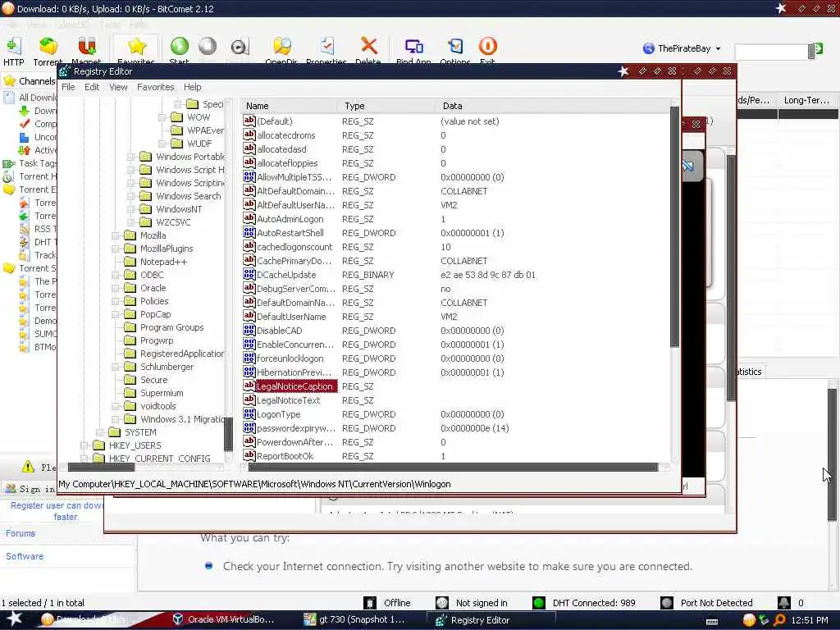
Task: Select the LogonType DWORD value
Action: click(x=279, y=414)
